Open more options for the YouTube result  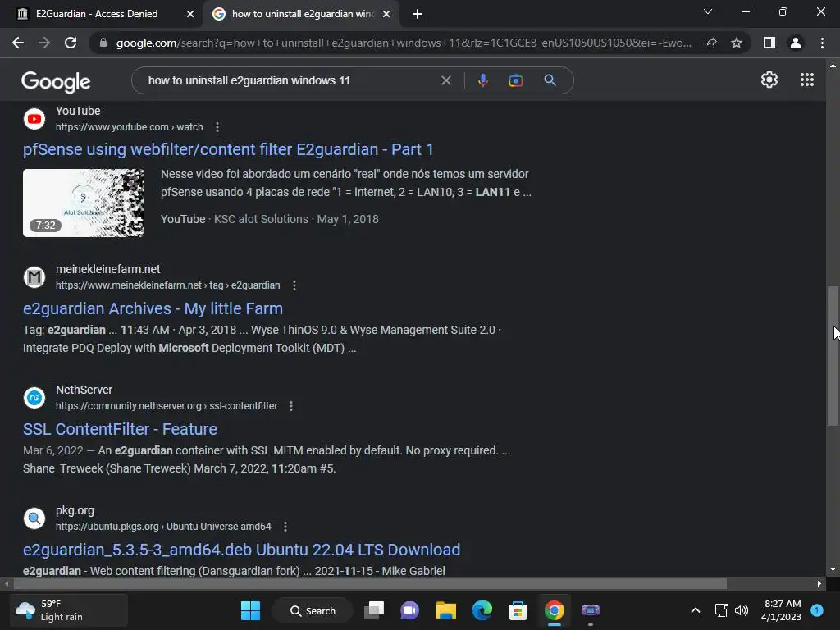[x=217, y=127]
